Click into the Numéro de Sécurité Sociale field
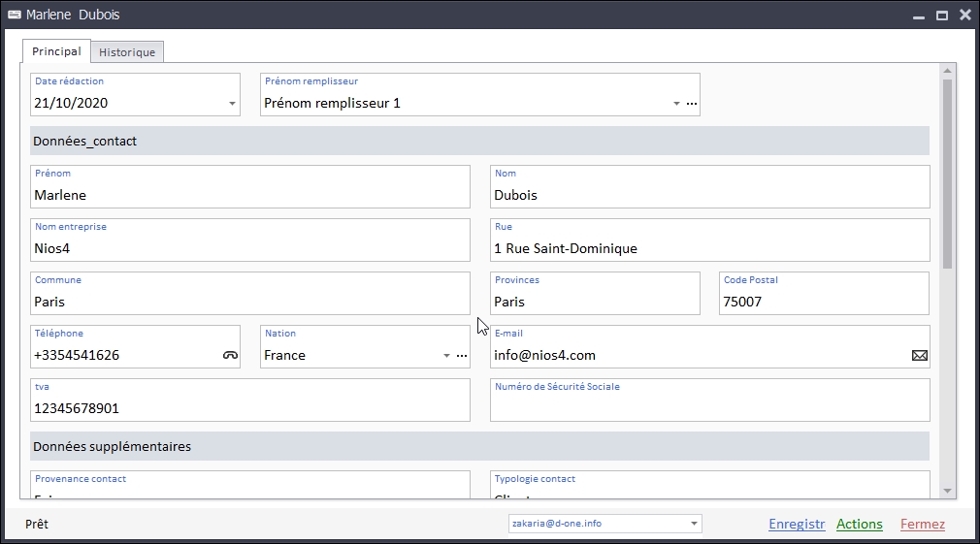Screen dimensions: 980x544 709,407
